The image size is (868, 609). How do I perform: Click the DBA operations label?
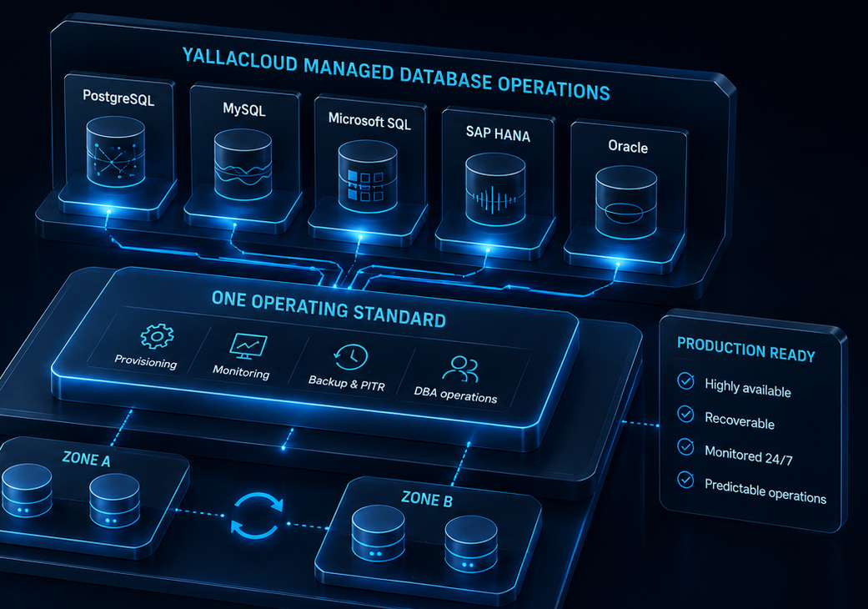click(x=455, y=395)
